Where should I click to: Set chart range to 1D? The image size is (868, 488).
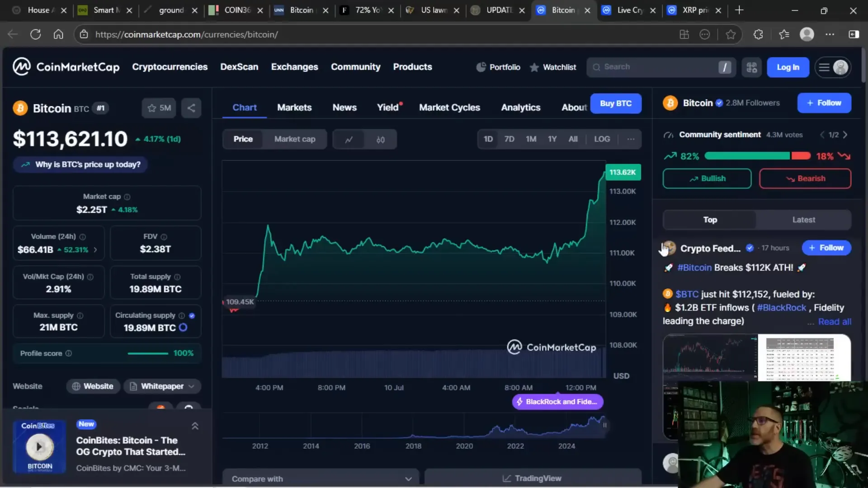pyautogui.click(x=488, y=139)
